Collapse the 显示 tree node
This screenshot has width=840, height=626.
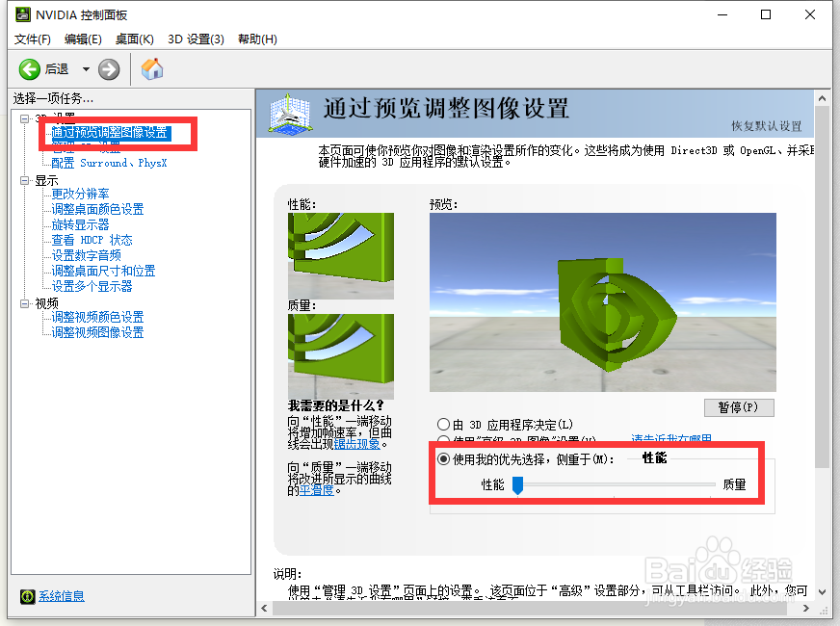point(25,180)
